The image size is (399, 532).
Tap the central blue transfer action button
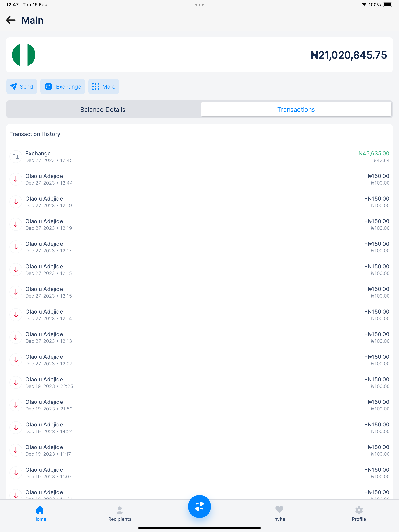coord(199,506)
